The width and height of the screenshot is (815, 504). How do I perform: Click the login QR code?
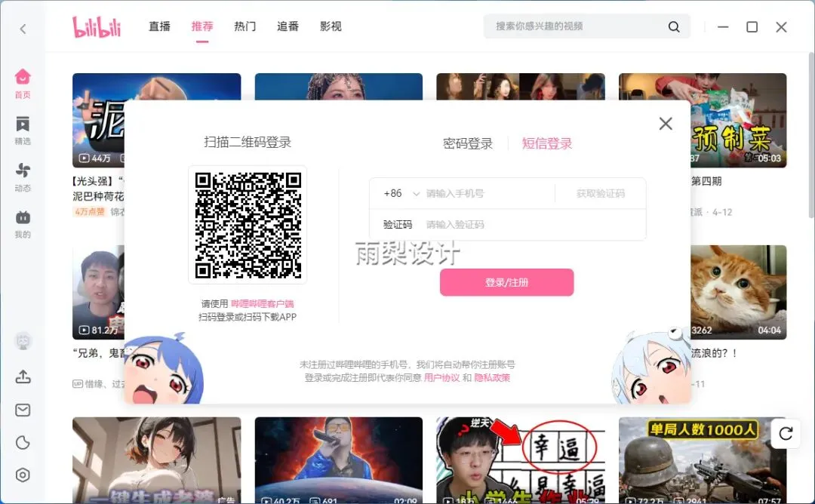point(248,225)
